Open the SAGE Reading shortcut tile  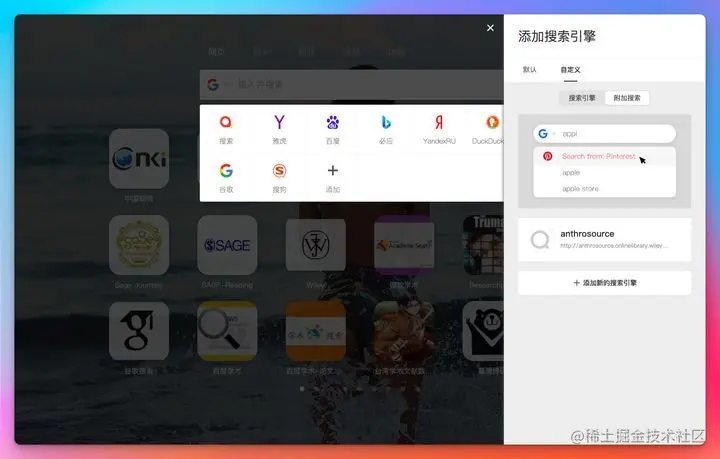(227, 245)
